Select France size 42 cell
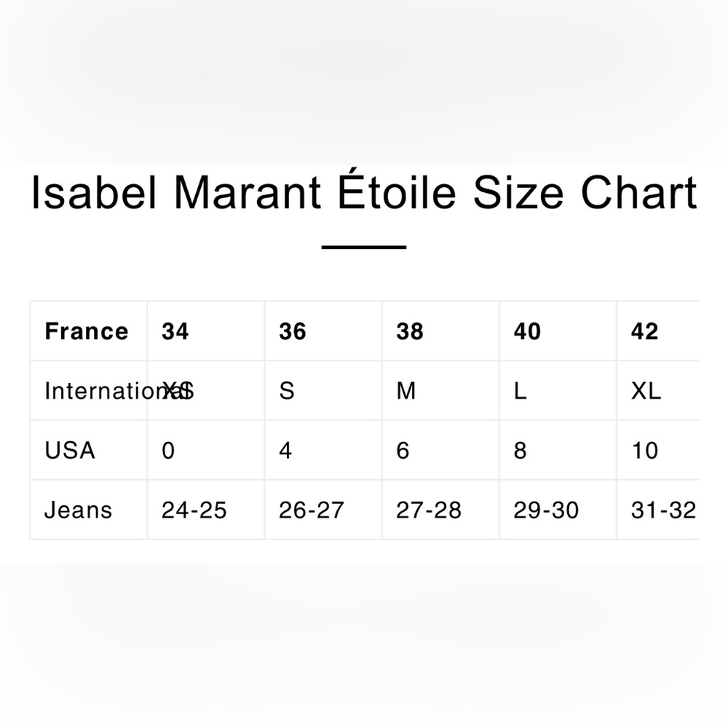The height and width of the screenshot is (728, 728). 645,332
